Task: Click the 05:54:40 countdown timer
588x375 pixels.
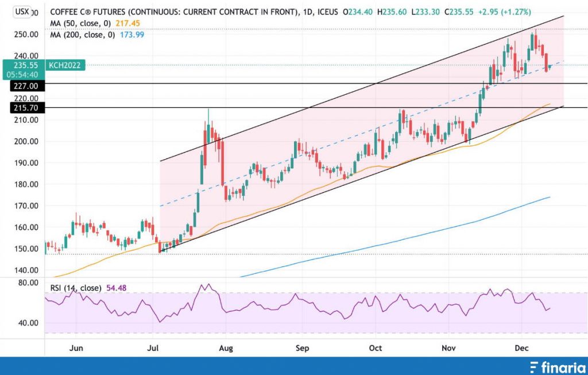Action: point(24,75)
